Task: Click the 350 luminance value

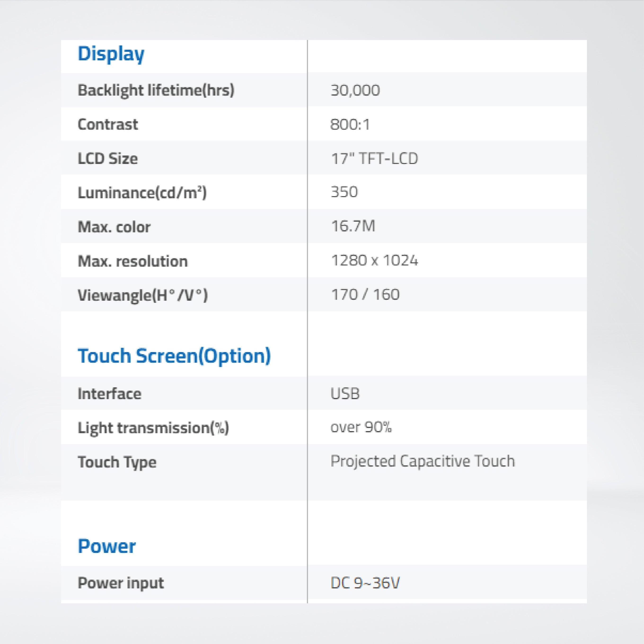Action: click(344, 192)
